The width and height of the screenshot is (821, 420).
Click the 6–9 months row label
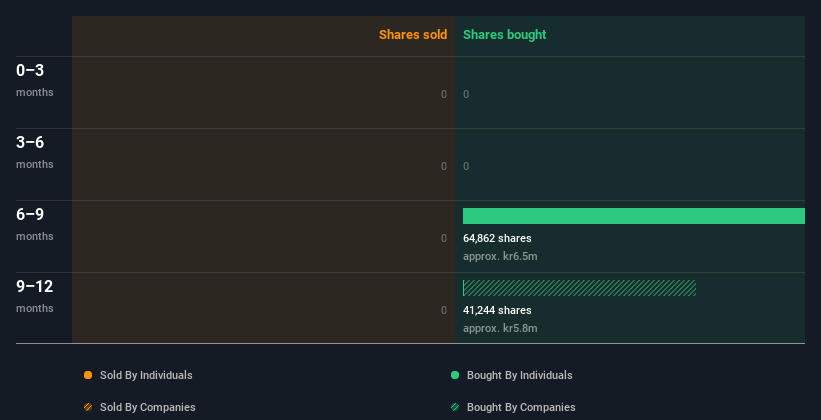point(35,224)
